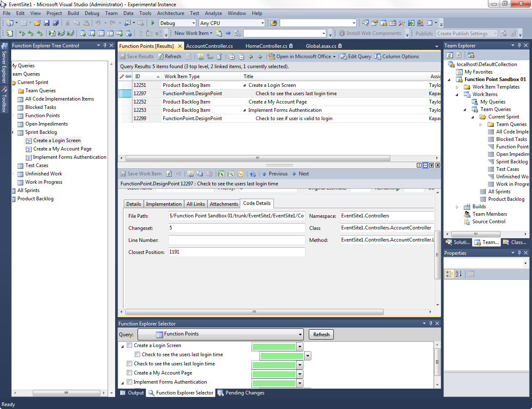Open the Architecture menu
The image size is (532, 409).
tap(170, 13)
